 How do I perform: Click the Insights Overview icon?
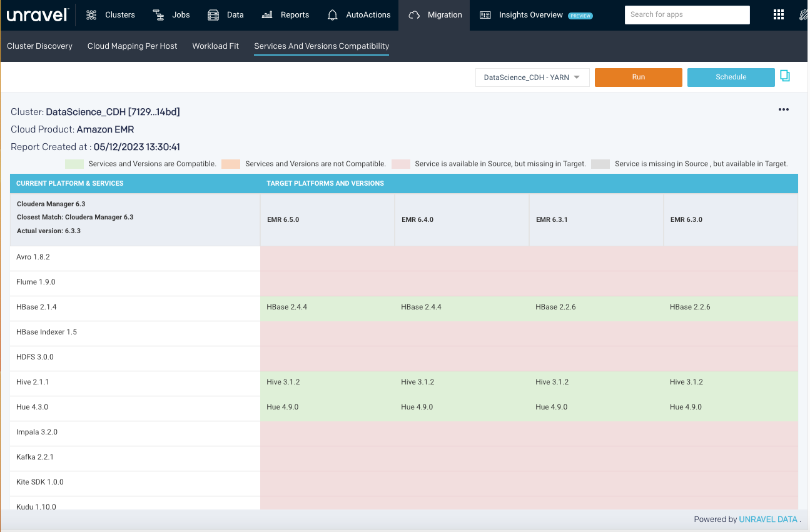click(485, 15)
